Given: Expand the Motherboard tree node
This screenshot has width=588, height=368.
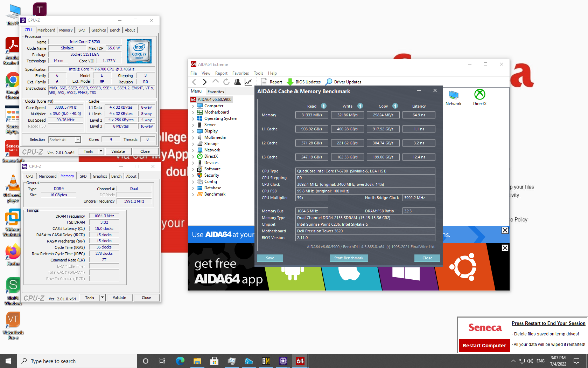Looking at the screenshot, I should click(193, 112).
